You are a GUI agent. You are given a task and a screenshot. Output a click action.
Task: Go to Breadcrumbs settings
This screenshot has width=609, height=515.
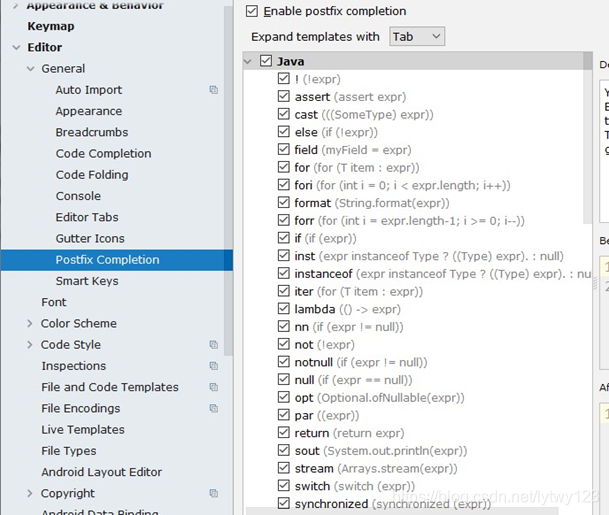point(92,132)
